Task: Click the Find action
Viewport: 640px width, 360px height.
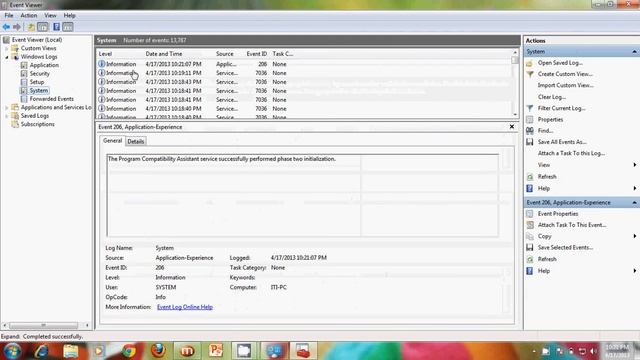Action: point(545,131)
